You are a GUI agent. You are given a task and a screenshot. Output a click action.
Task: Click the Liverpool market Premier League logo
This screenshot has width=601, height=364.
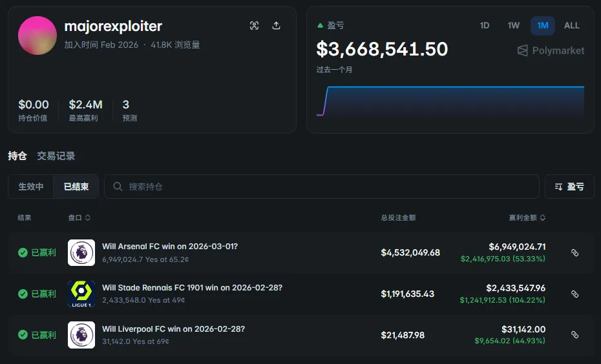81,335
